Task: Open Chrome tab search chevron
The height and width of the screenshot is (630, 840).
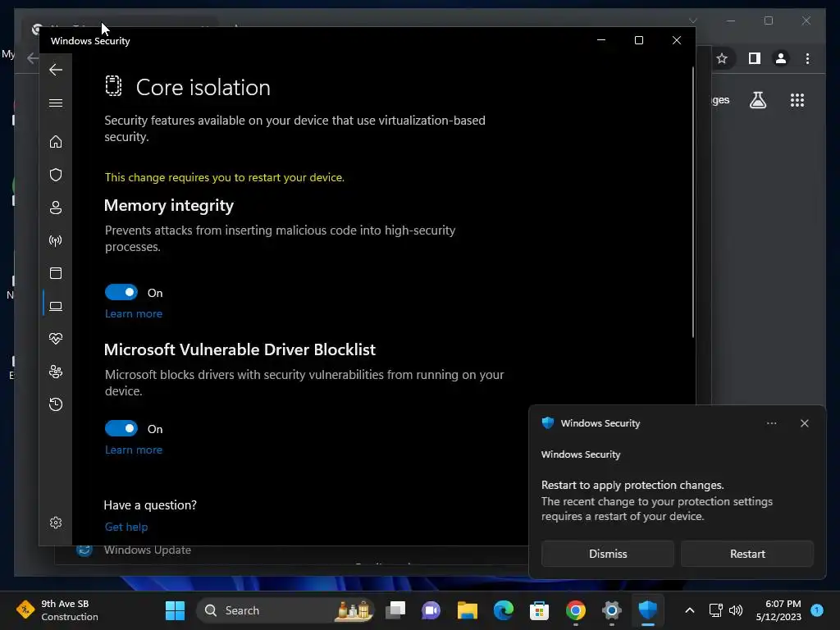Action: pos(692,21)
